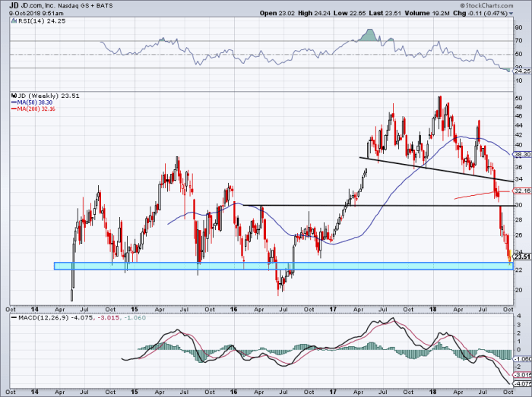Click the 'Nasdaq GS + BATS' exchange label
532x397 pixels.
[x=85, y=6]
